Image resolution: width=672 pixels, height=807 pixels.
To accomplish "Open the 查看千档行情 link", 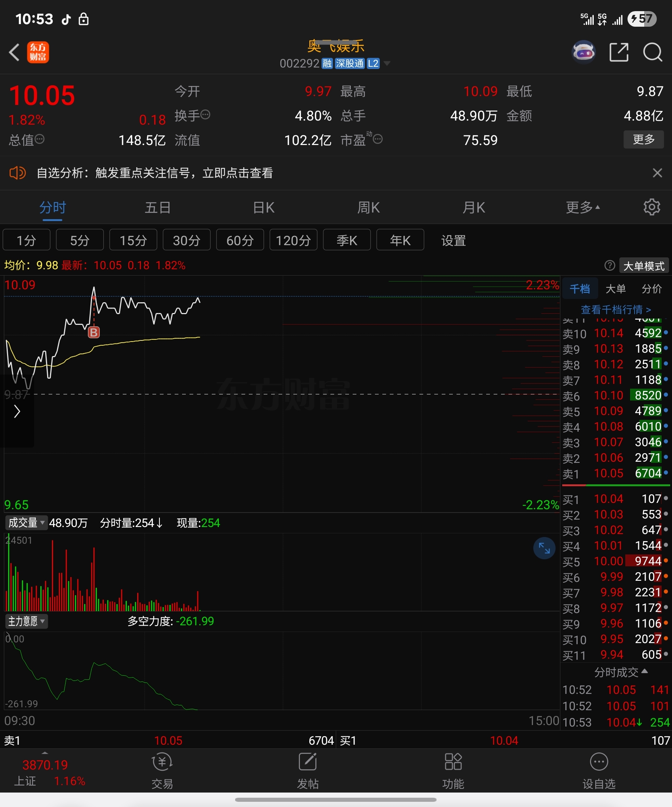I will [616, 309].
